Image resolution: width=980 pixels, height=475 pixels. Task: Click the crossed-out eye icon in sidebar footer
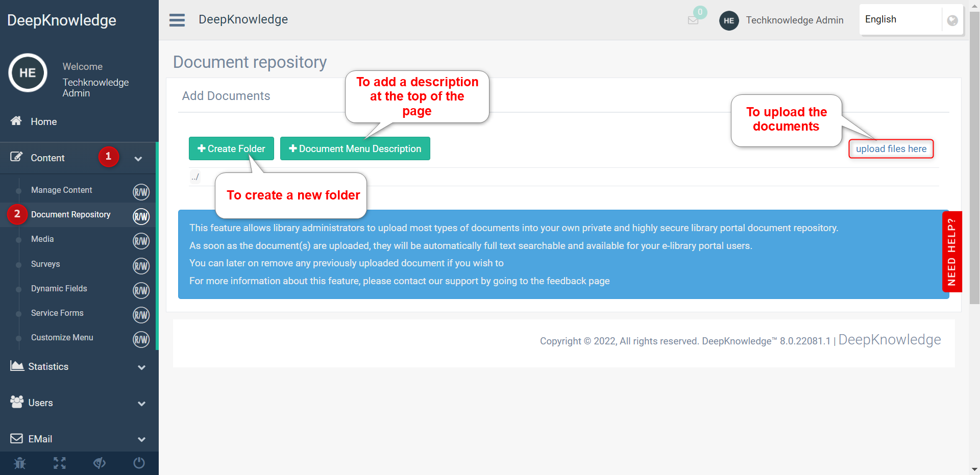pos(100,463)
